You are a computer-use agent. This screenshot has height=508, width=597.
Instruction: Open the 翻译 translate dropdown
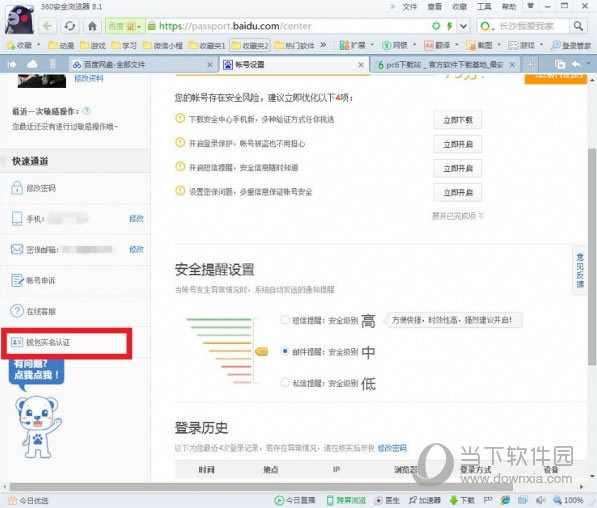(442, 45)
